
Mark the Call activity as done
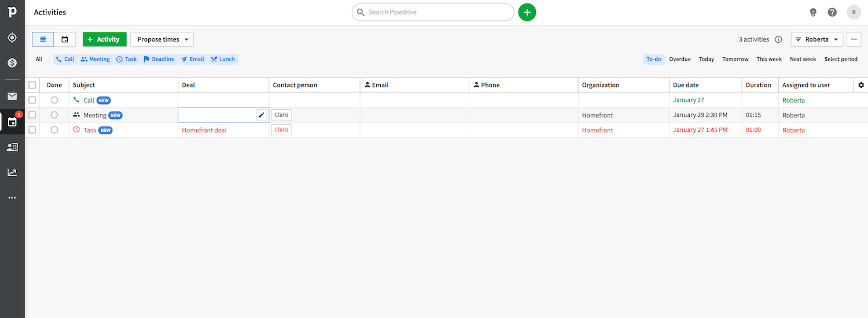[x=54, y=100]
